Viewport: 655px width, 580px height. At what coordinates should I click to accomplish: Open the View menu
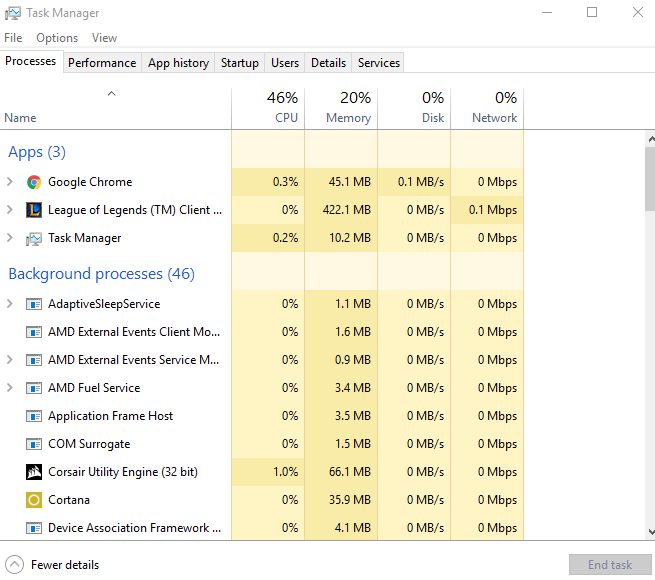[104, 38]
